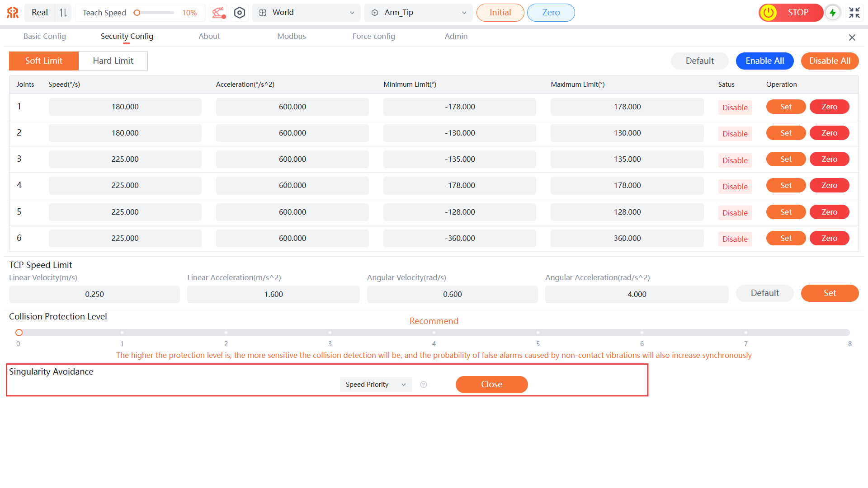
Task: Switch to Hard Limit view
Action: click(x=113, y=61)
